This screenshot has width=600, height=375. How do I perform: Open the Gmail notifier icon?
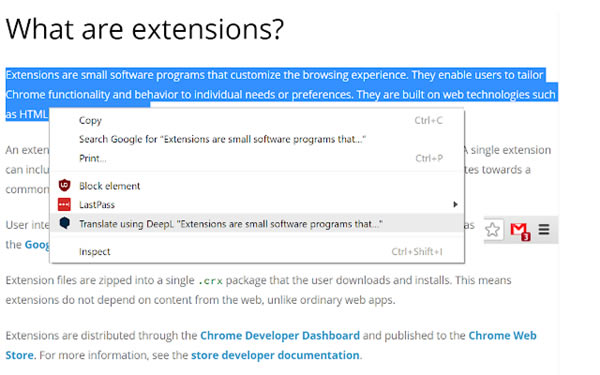tap(520, 231)
